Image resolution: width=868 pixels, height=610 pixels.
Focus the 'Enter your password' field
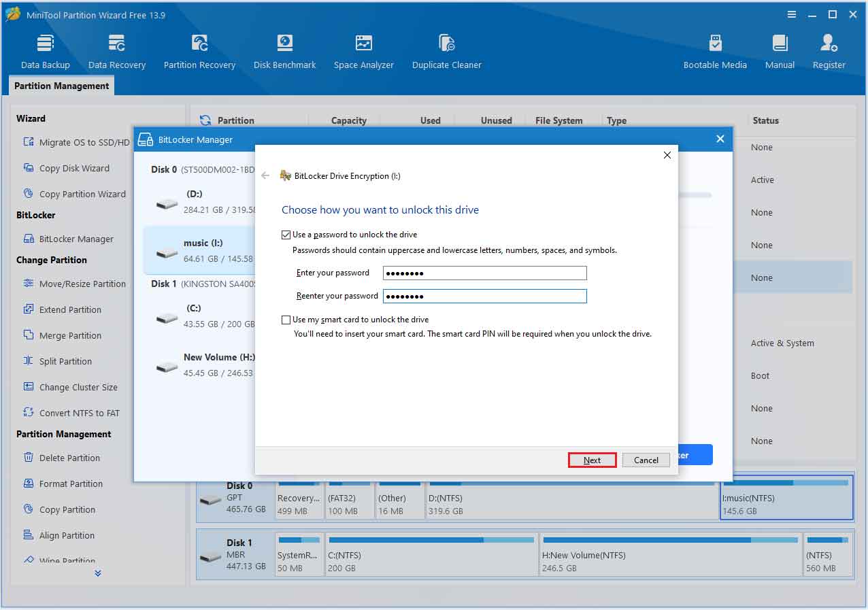point(485,273)
